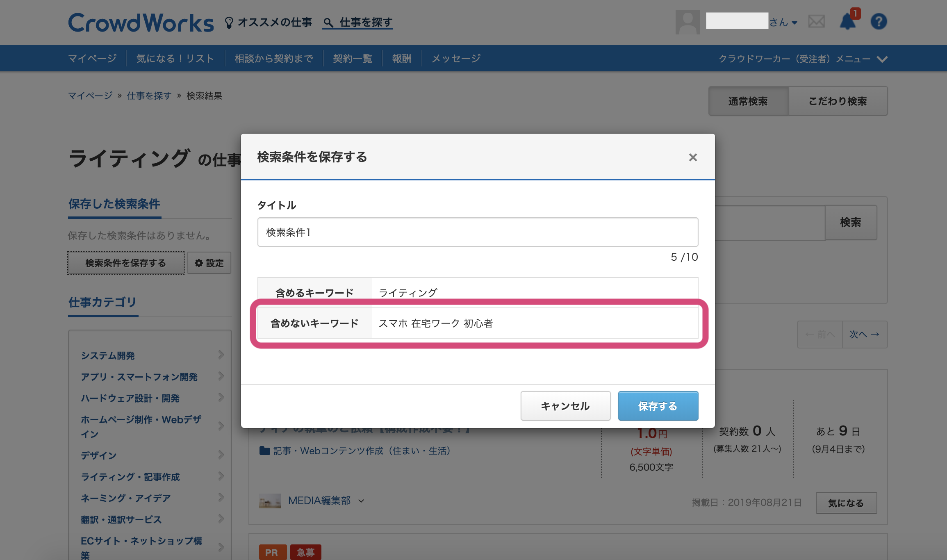Open メッセージ menu item
This screenshot has height=560, width=947.
click(x=456, y=59)
